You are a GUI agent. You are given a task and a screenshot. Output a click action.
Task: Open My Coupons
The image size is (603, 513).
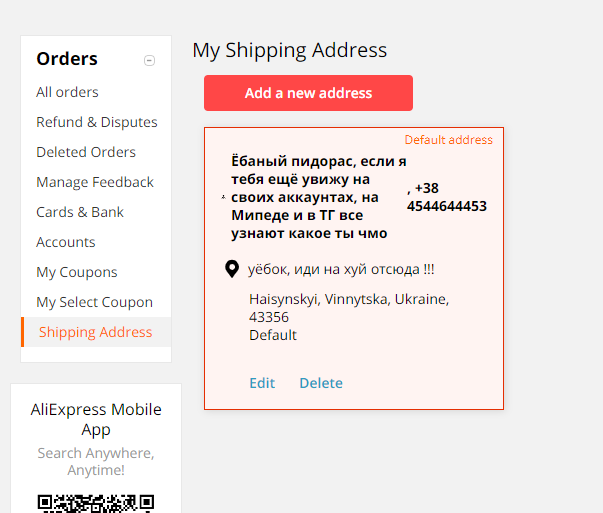click(x=77, y=272)
